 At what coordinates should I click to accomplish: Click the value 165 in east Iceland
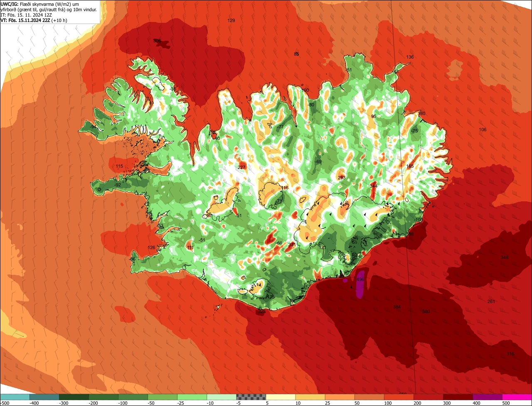pyautogui.click(x=410, y=166)
